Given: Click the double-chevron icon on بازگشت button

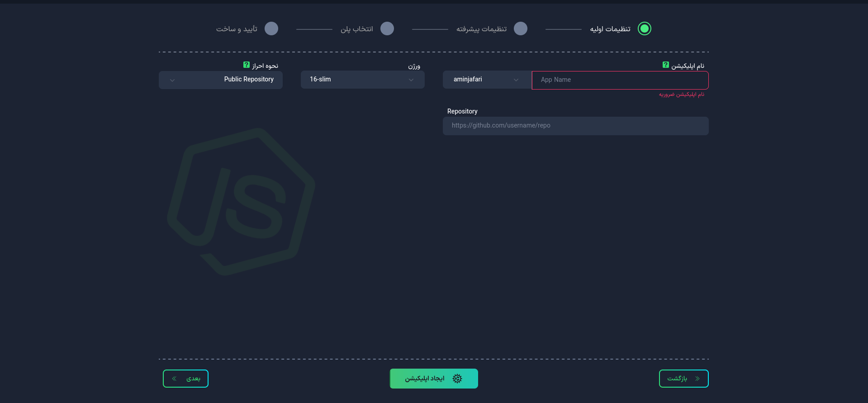Looking at the screenshot, I should tap(697, 379).
